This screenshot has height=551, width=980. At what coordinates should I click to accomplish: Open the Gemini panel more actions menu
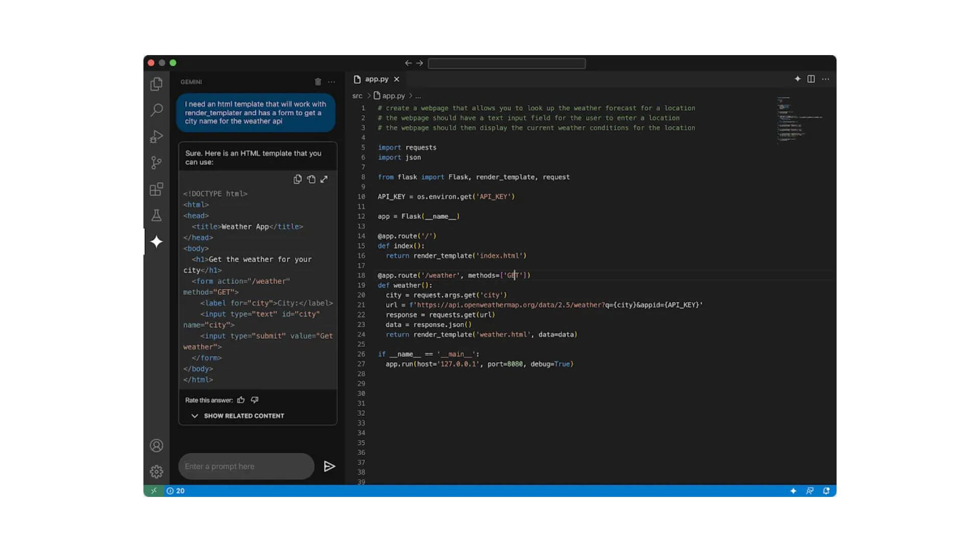tap(331, 82)
